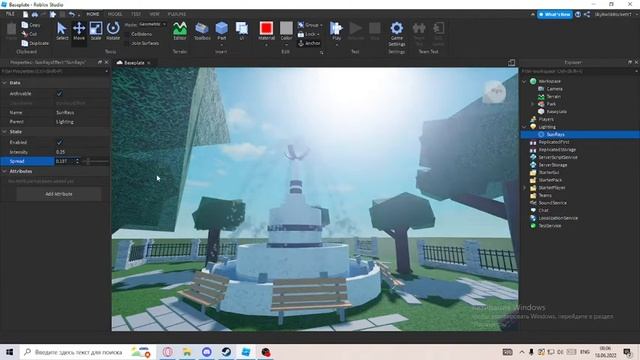
Task: Click the help icon beside What's New
Action: pos(578,14)
